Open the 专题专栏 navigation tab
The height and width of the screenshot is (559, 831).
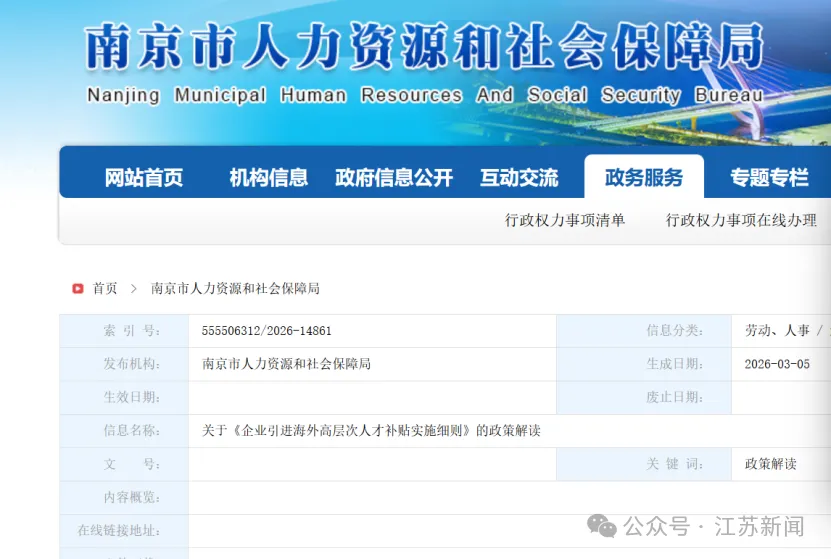pos(768,178)
